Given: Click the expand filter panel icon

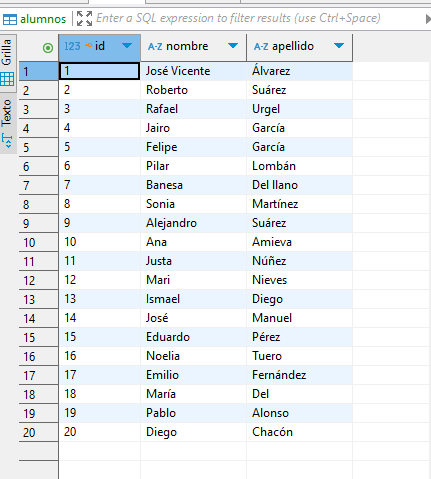Looking at the screenshot, I should (84, 18).
